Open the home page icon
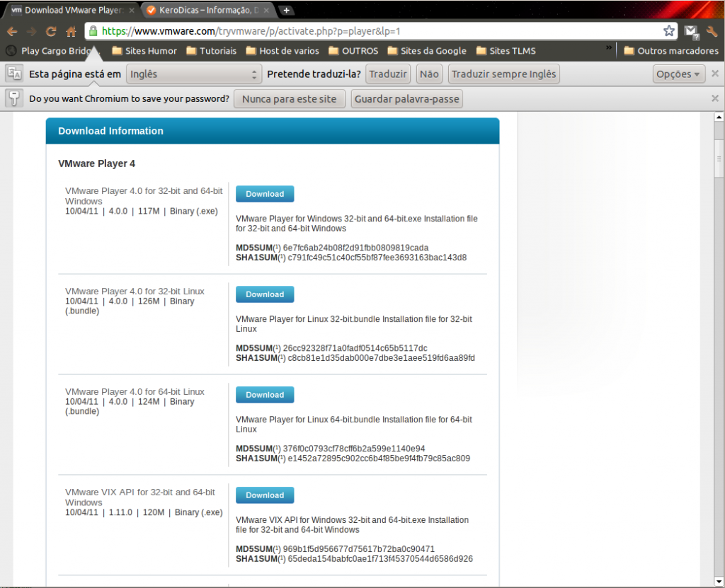 [x=72, y=31]
